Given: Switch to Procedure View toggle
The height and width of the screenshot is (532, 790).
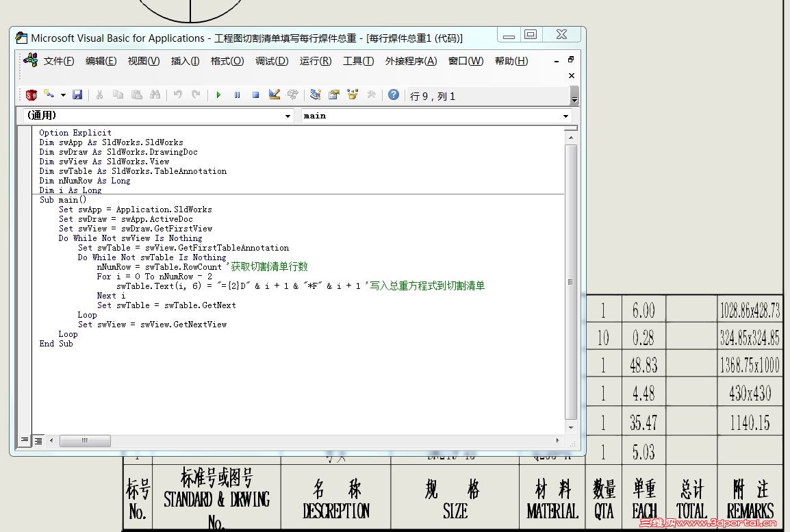Looking at the screenshot, I should (x=25, y=440).
